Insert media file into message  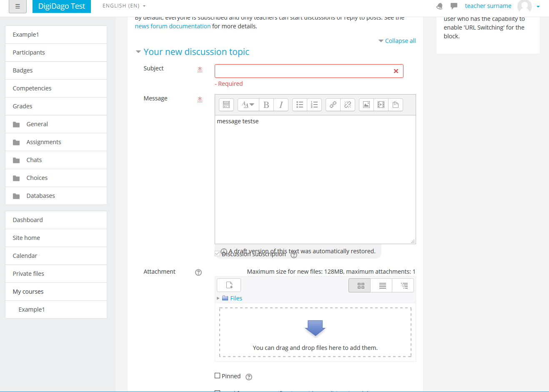381,105
